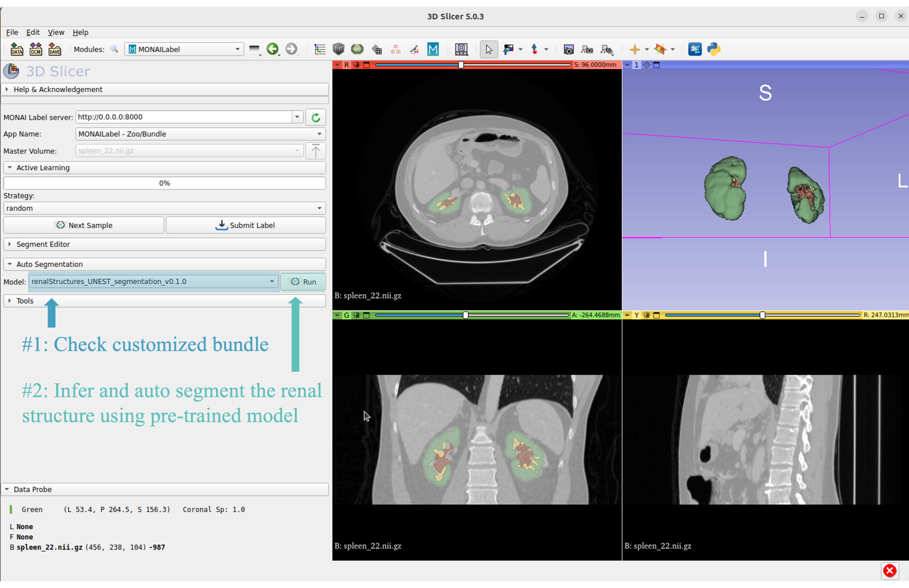Click the Submit Label button
The image size is (909, 588).
[x=246, y=225]
